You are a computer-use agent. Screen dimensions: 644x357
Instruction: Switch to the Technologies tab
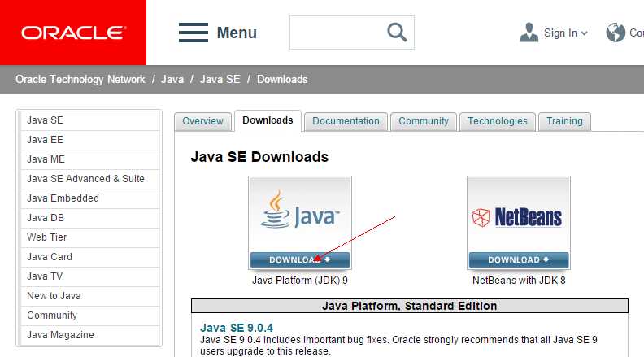498,122
